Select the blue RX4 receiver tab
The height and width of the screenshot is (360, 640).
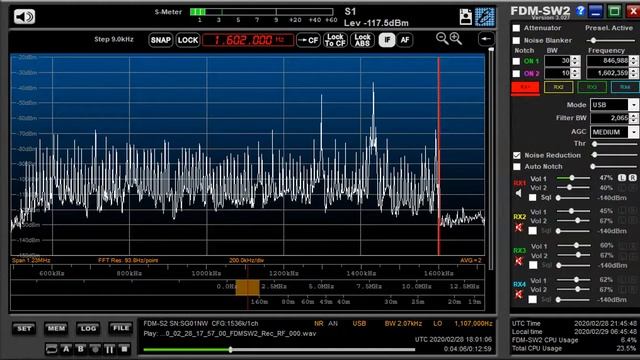pos(625,87)
